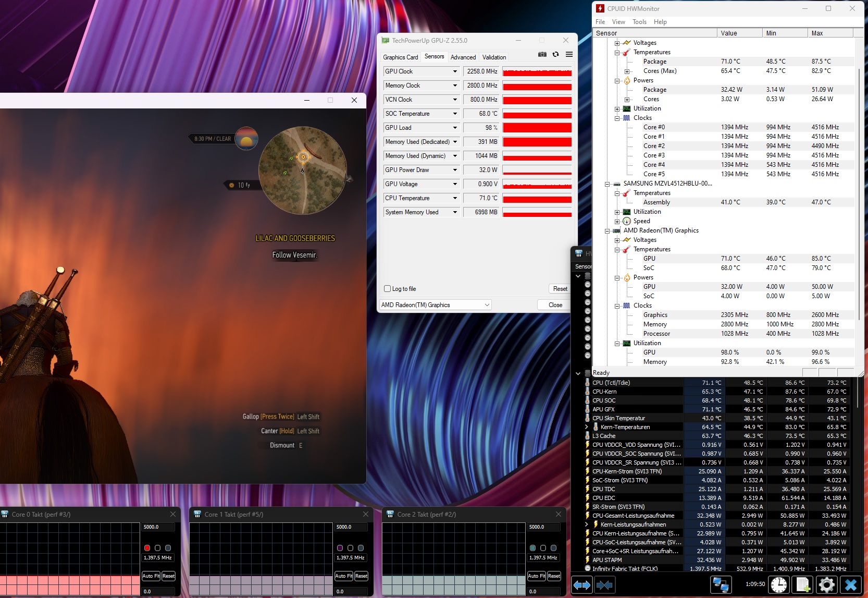The height and width of the screenshot is (598, 868).
Task: Open the Memory Clock sensor dropdown
Action: pyautogui.click(x=455, y=86)
